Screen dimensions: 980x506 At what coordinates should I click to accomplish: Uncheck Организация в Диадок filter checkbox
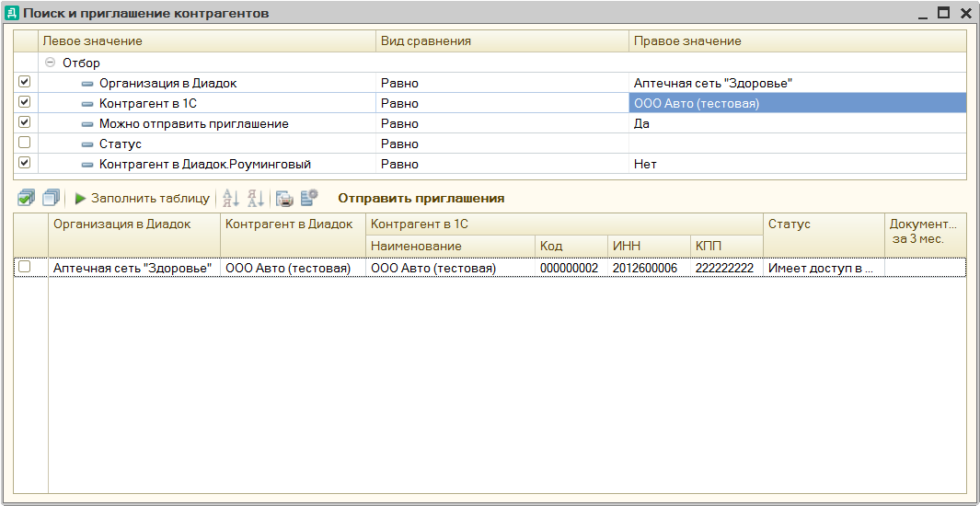point(25,82)
